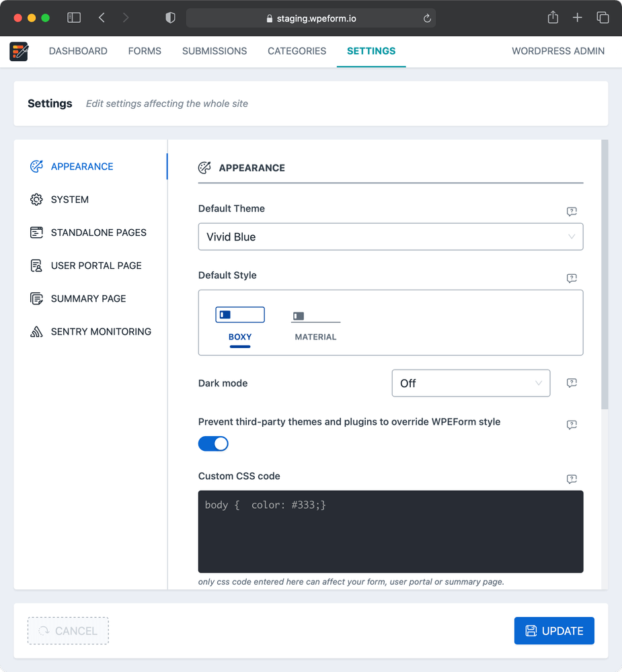Screen dimensions: 622x672
Task: Expand the Dark mode dropdown
Action: 470,383
